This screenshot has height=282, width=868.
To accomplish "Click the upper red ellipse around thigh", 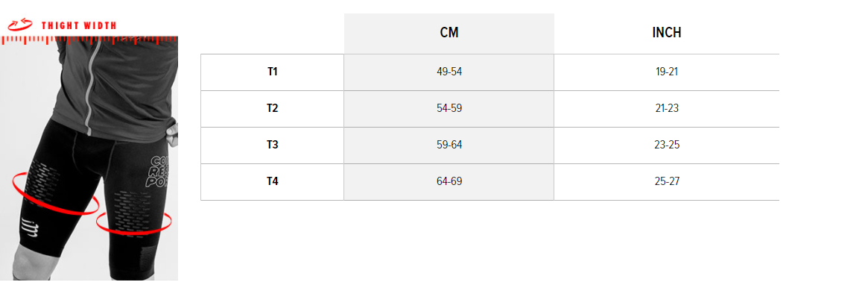I will tap(55, 193).
